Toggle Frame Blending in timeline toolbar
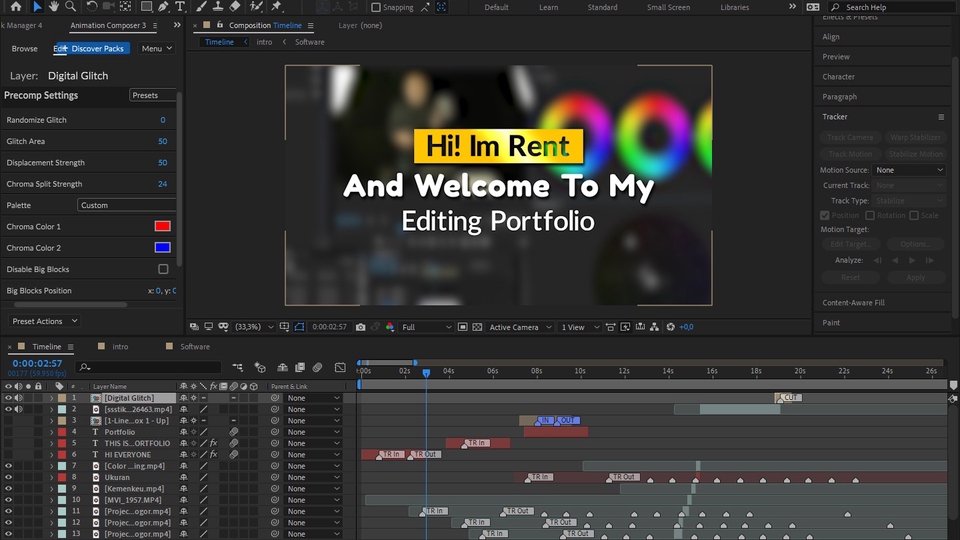 300,367
